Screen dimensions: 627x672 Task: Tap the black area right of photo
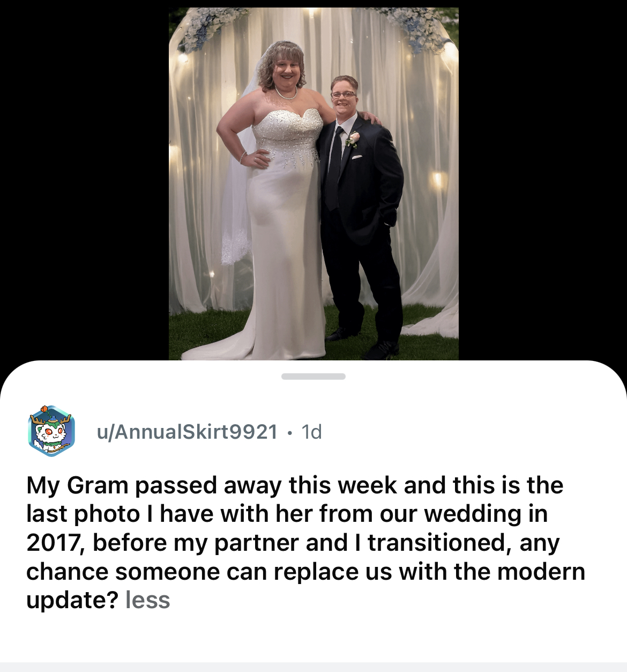pos(542,182)
